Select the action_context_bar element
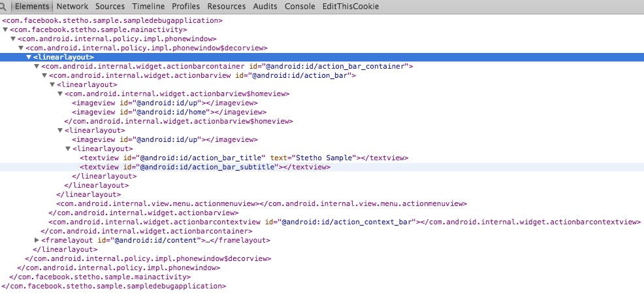 pos(344,222)
